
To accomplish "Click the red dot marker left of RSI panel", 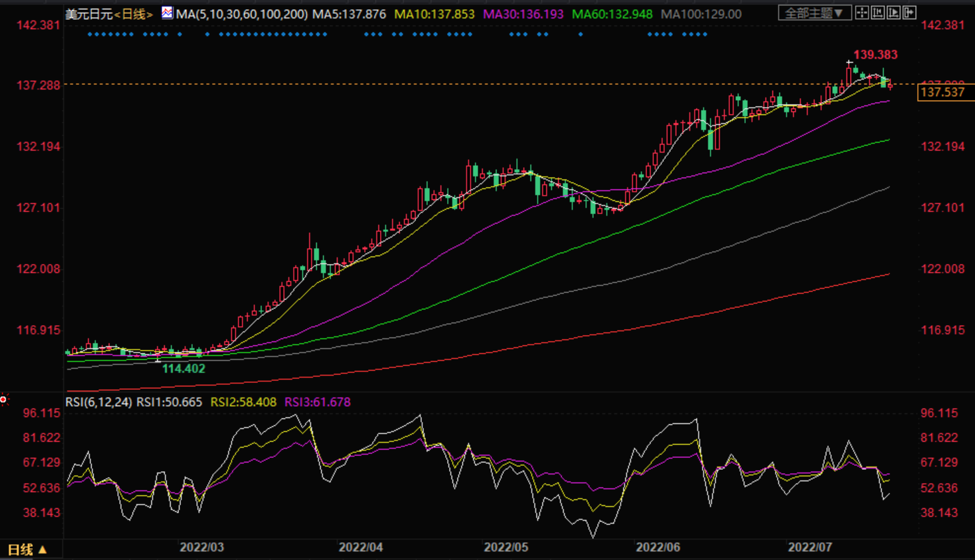I will click(3, 399).
